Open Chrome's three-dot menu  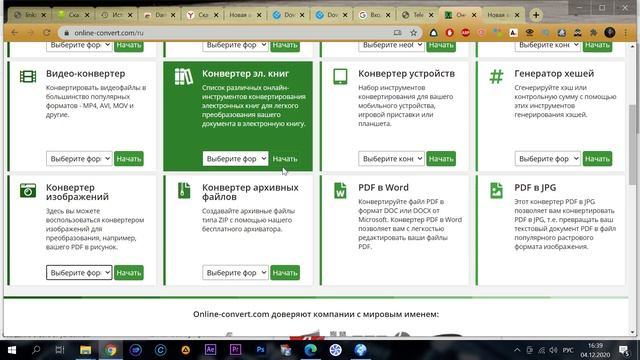pyautogui.click(x=626, y=33)
